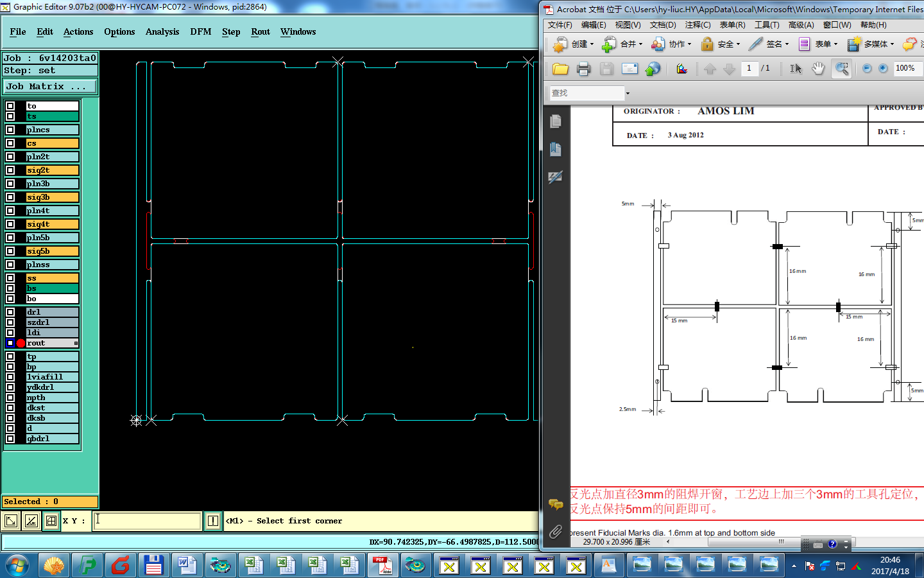This screenshot has width=924, height=578.
Task: Click the exclamation mark button by coordinate field
Action: pyautogui.click(x=213, y=521)
